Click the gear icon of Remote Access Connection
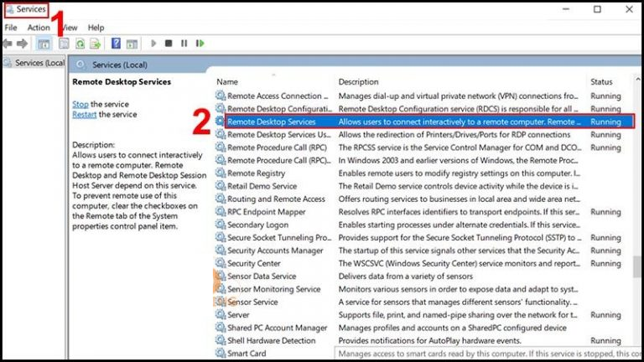Screen dimensions: 644x362 point(221,96)
